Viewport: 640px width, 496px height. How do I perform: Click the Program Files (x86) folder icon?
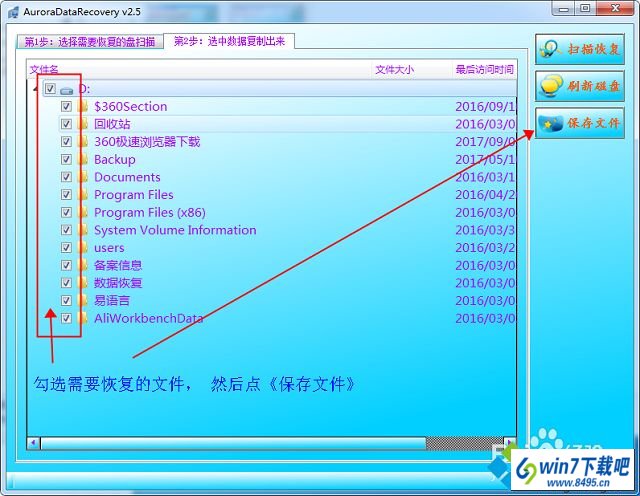(83, 212)
